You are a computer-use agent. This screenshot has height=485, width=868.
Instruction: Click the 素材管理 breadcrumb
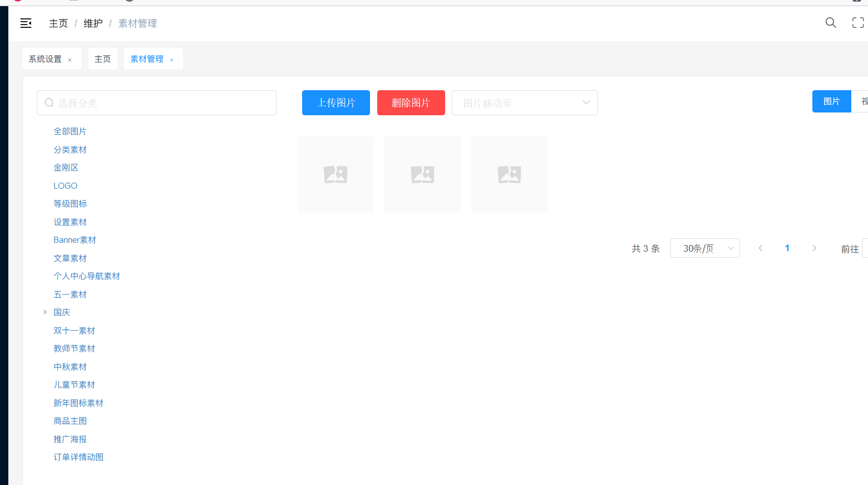137,23
